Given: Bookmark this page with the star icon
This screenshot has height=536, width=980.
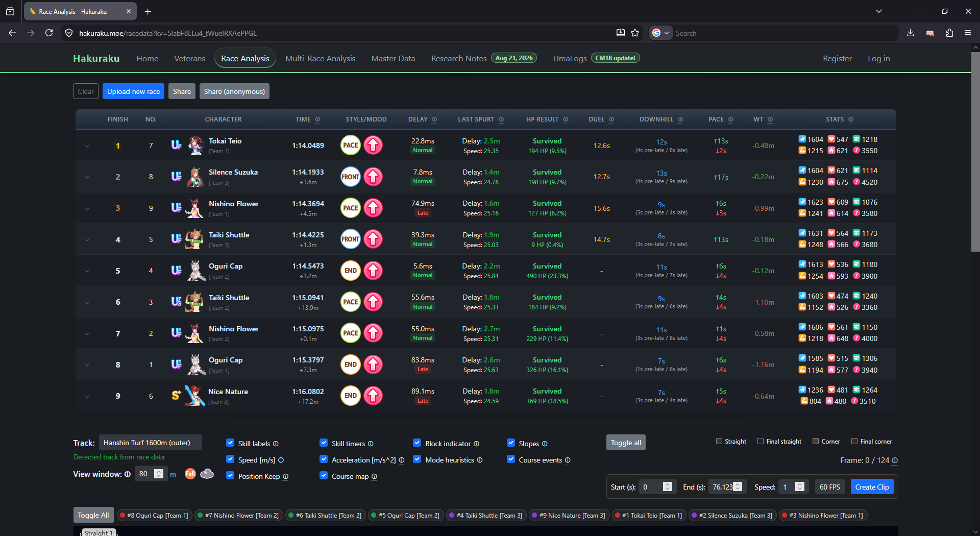Looking at the screenshot, I should click(x=635, y=33).
